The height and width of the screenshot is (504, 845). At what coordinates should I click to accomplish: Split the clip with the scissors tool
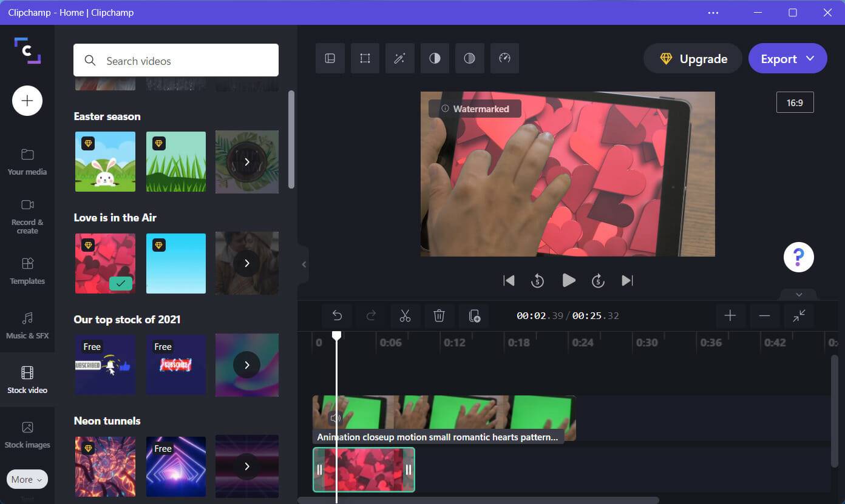point(405,315)
